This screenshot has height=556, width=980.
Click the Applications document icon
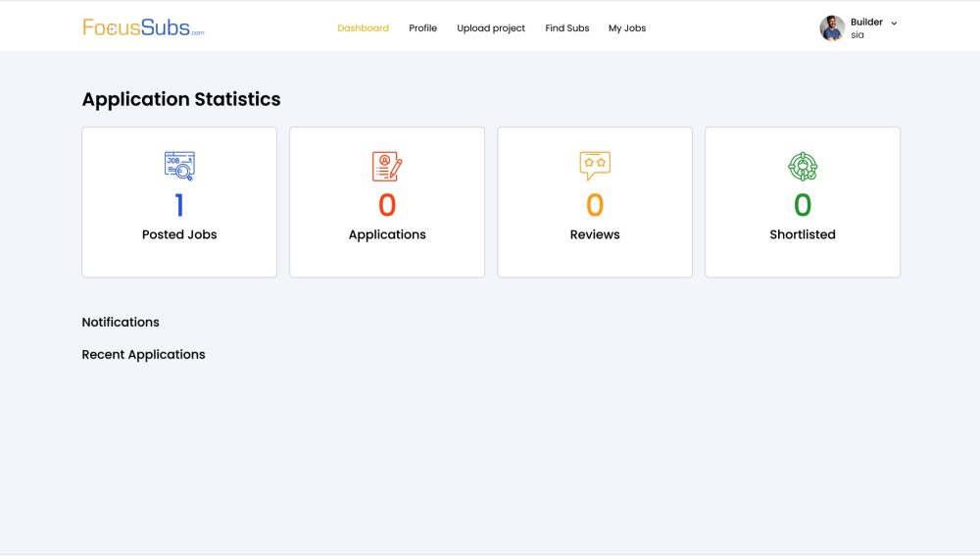(387, 166)
